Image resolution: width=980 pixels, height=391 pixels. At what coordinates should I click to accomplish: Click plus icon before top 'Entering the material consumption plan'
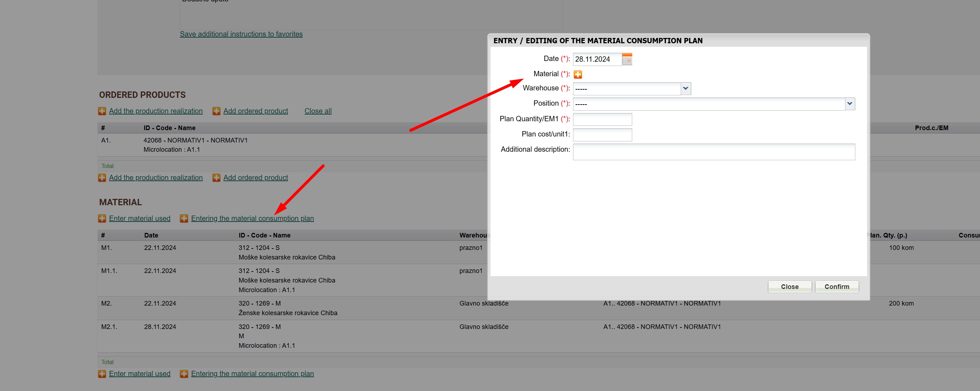184,218
